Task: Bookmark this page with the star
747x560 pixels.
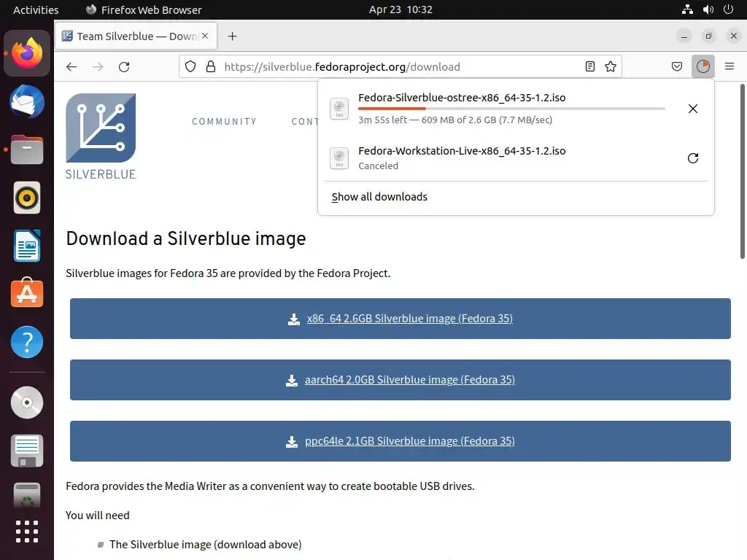Action: pos(611,66)
